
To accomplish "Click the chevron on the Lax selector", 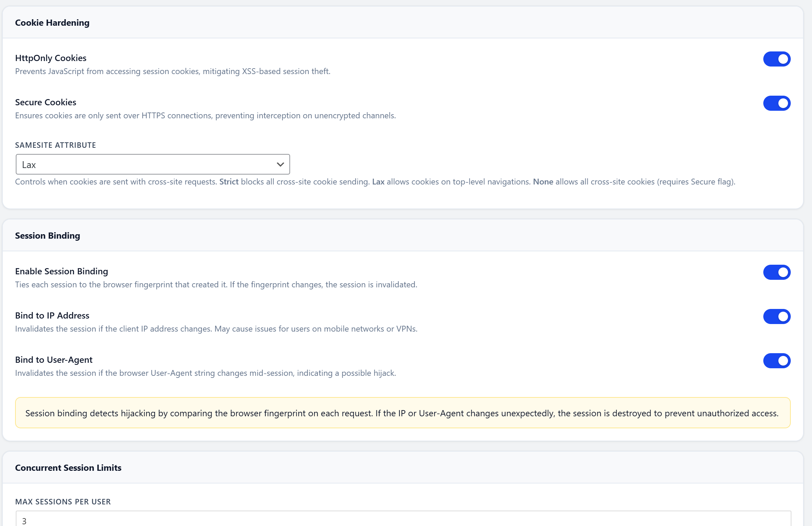I will 280,164.
